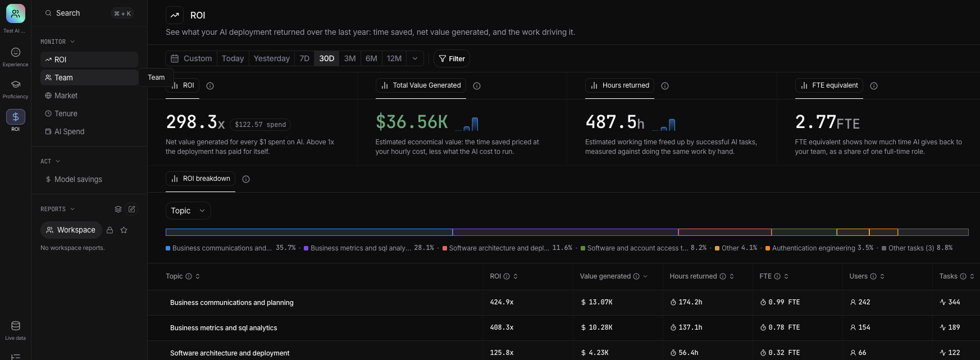The width and height of the screenshot is (980, 360).
Task: Click the Test AI workspace logo
Action: pos(16,13)
